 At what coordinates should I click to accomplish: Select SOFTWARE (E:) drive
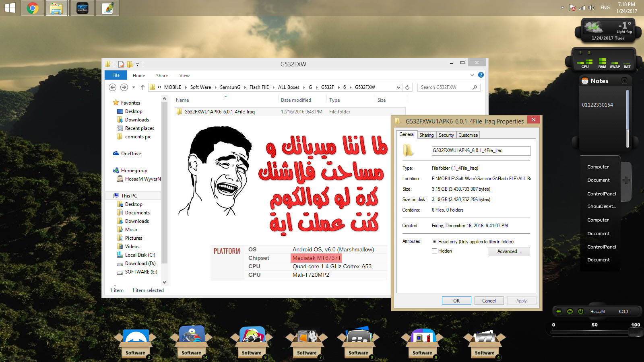tap(141, 272)
